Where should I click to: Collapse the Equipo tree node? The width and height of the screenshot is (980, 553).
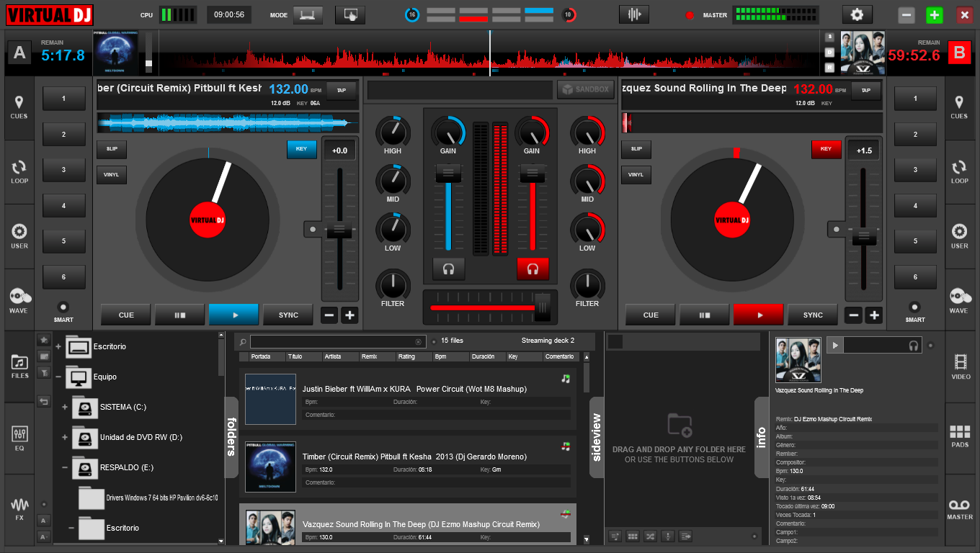[58, 377]
